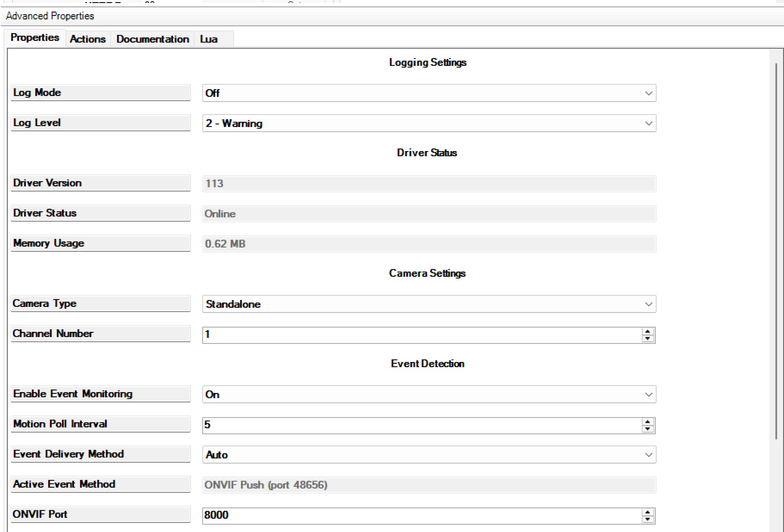This screenshot has width=784, height=532.
Task: Click the ONVIF Port input field
Action: 422,516
